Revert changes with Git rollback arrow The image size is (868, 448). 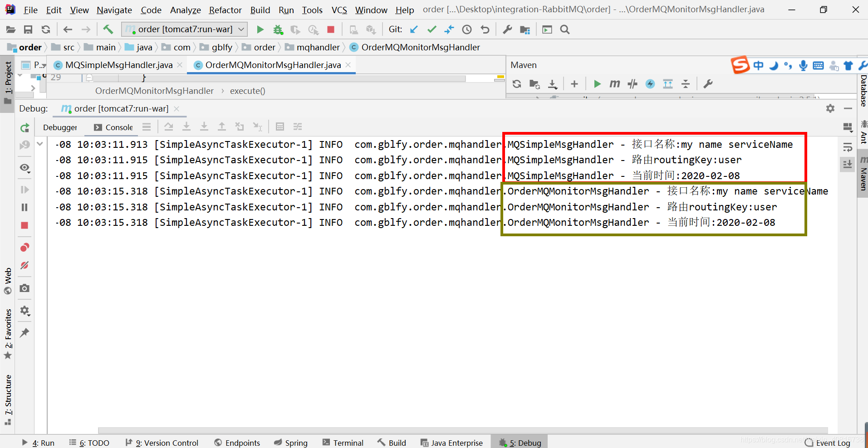(485, 29)
